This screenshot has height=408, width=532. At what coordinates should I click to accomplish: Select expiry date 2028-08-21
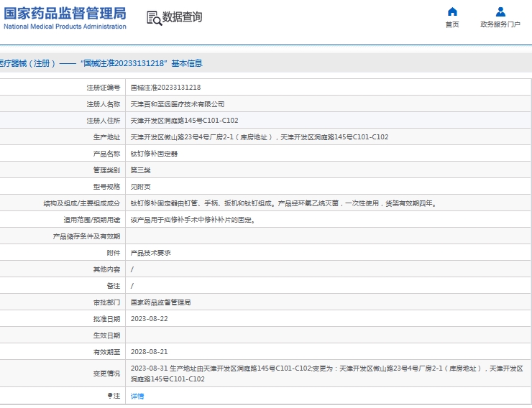150,352
